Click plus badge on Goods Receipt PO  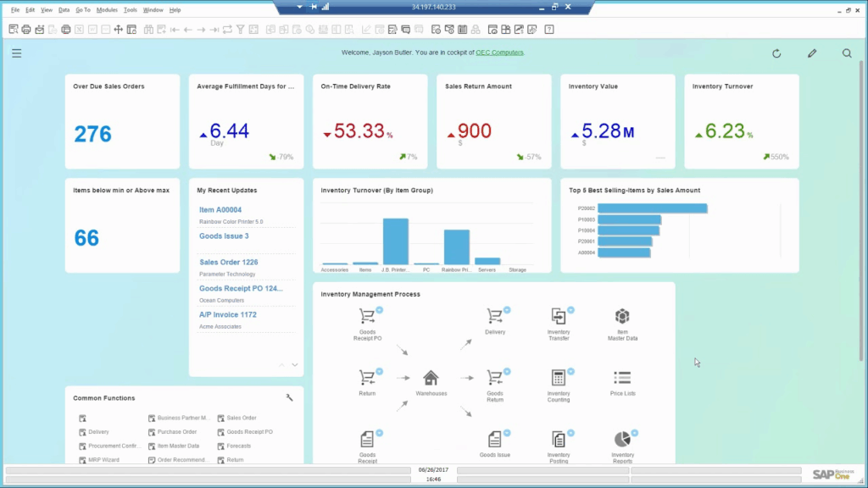379,310
